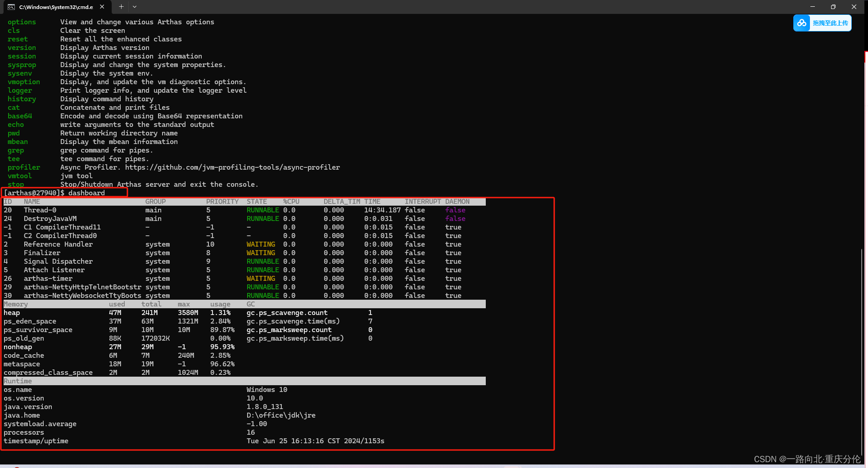This screenshot has height=468, width=868.
Task: Click the 14:34.187 time value
Action: tap(382, 210)
